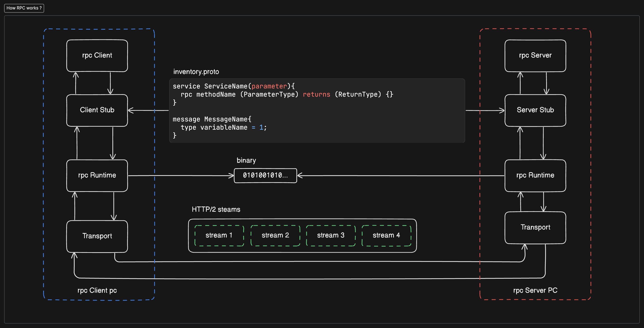
Task: Click the server-side Transport box
Action: point(535,227)
